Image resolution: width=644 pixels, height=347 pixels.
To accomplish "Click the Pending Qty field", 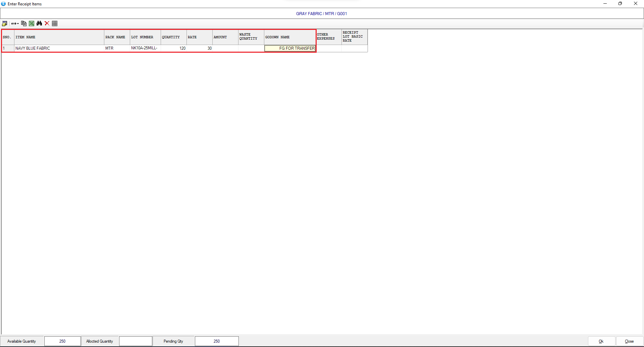I will coord(217,341).
